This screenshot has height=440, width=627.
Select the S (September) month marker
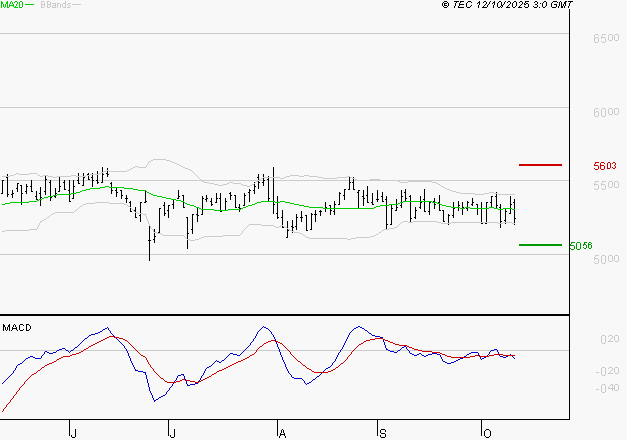pyautogui.click(x=382, y=432)
